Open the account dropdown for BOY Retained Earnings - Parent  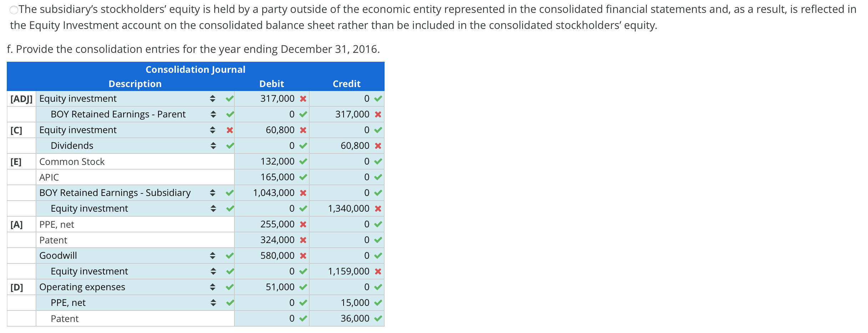click(213, 114)
